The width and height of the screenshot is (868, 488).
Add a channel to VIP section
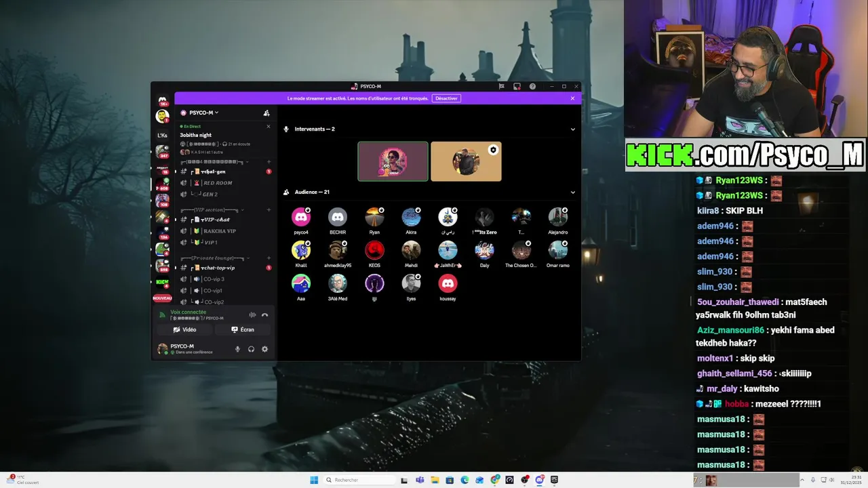click(x=269, y=209)
